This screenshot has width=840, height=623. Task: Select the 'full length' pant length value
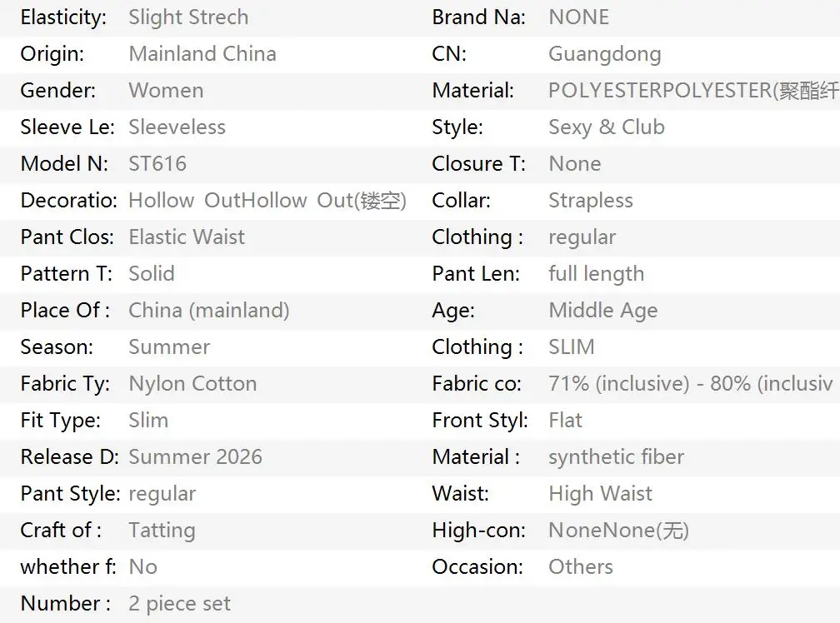tap(597, 274)
